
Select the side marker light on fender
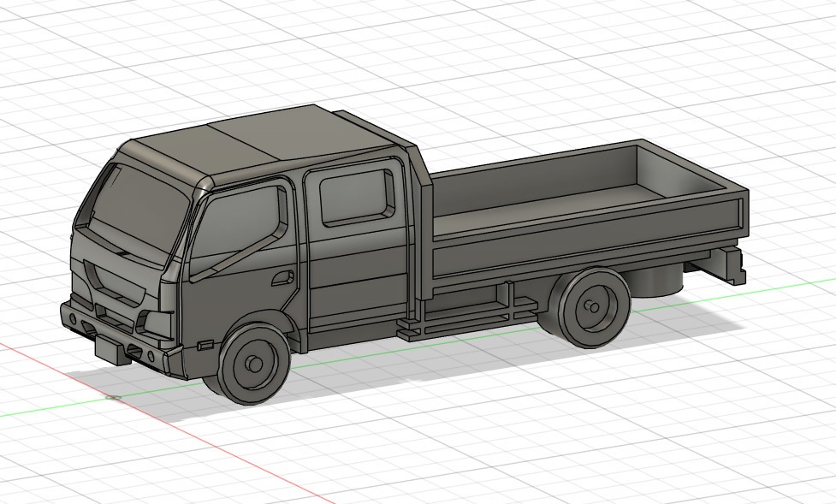click(205, 345)
